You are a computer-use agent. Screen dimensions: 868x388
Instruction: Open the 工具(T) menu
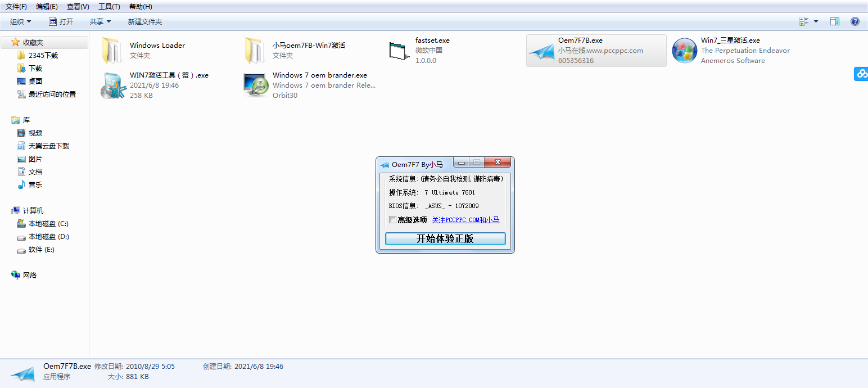(x=109, y=6)
